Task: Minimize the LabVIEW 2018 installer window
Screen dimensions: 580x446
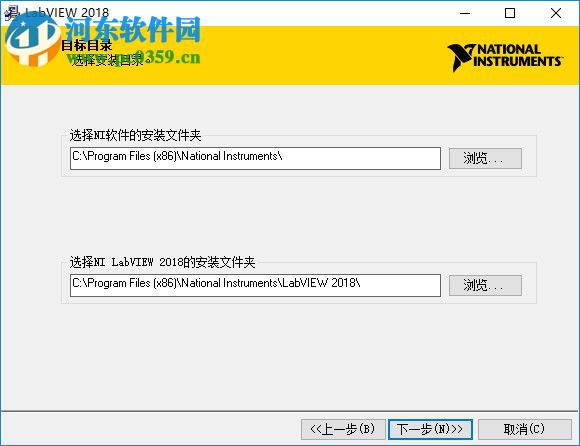Action: [x=465, y=13]
